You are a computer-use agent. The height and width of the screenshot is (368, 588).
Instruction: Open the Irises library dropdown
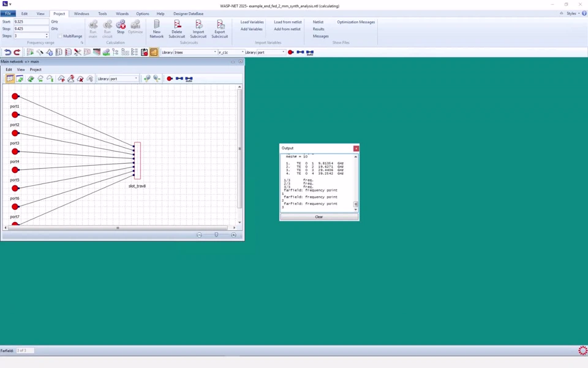click(215, 52)
